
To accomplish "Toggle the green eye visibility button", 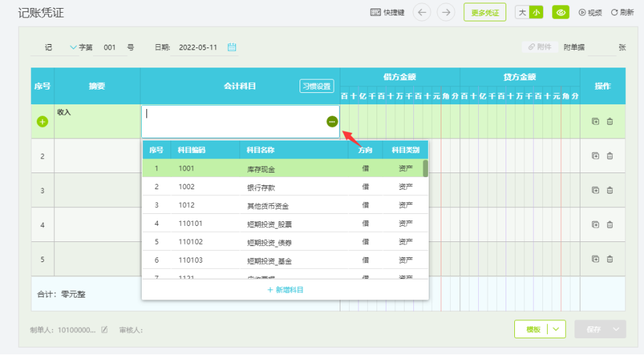I will click(x=560, y=12).
